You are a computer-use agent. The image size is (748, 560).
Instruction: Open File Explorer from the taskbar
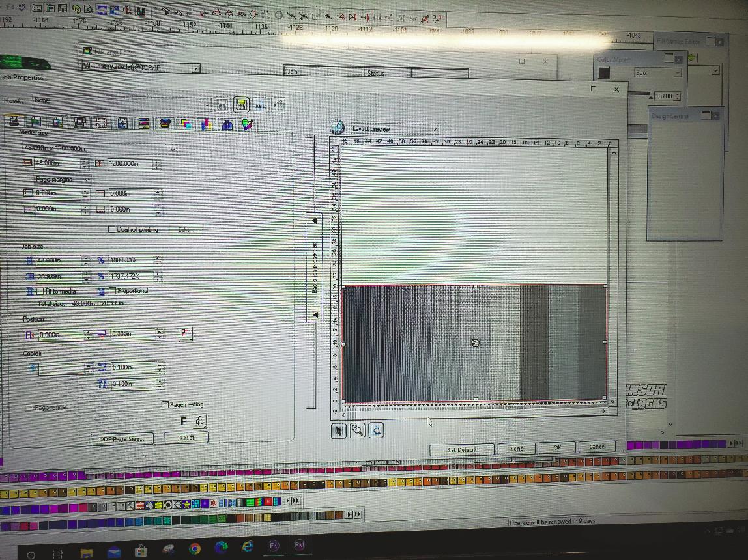(87, 553)
